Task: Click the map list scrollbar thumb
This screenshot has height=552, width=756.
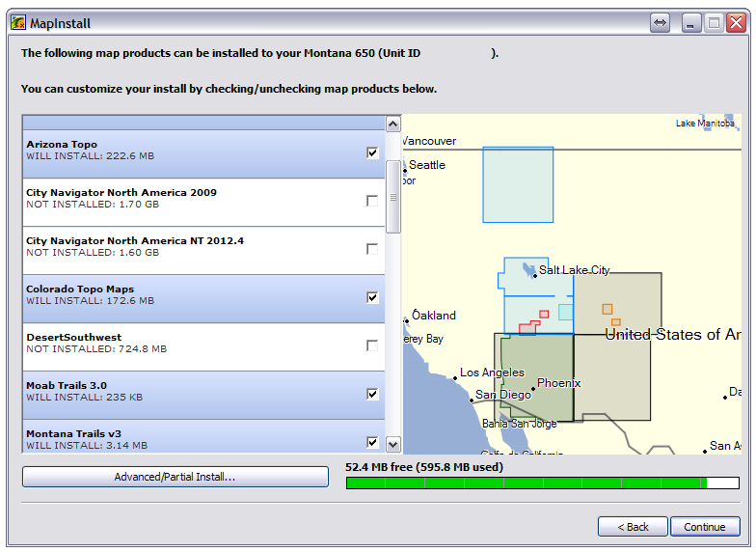Action: pyautogui.click(x=392, y=197)
